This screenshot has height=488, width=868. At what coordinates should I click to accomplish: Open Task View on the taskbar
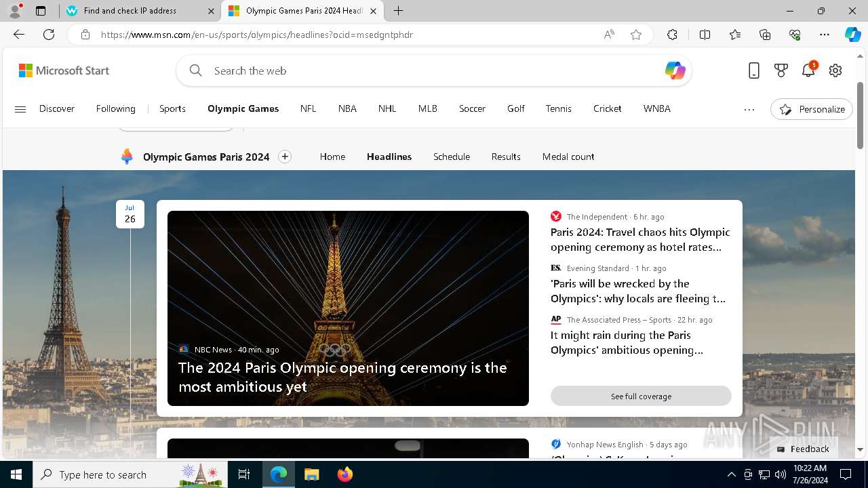244,474
